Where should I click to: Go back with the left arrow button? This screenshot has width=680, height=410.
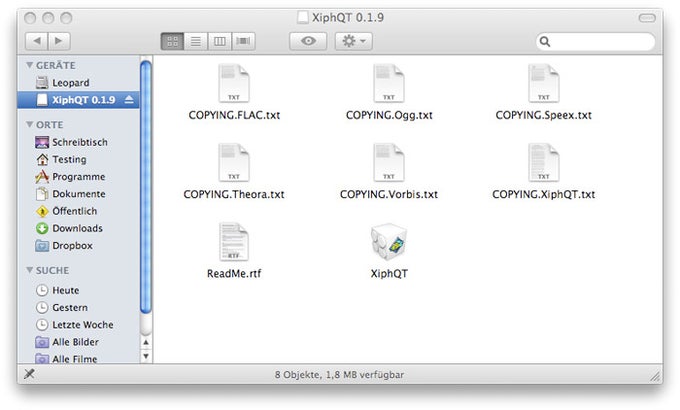point(37,41)
